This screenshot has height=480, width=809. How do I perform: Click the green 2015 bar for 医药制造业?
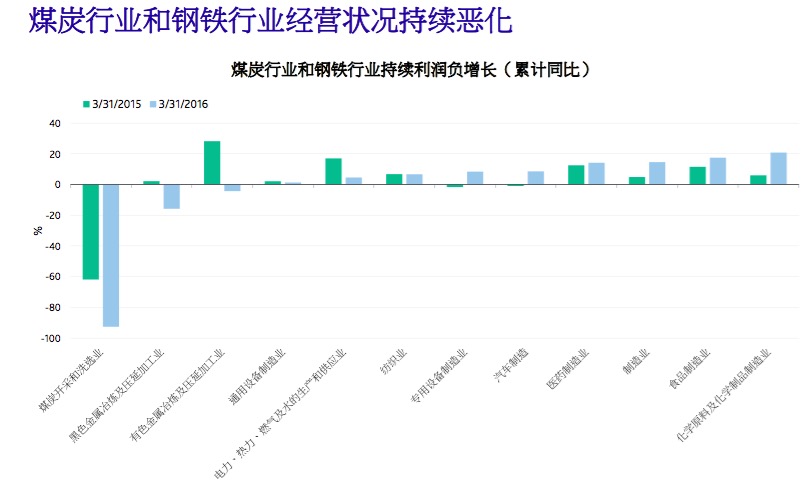(x=576, y=175)
